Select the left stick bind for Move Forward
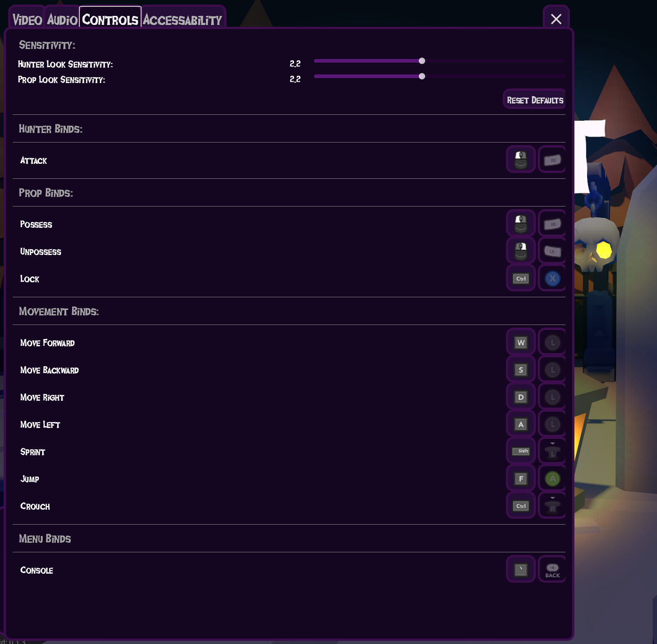This screenshot has height=644, width=657. click(x=552, y=342)
